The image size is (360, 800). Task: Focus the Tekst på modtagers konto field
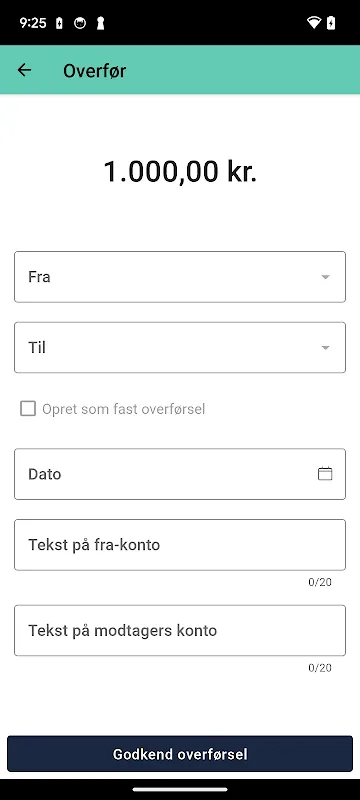click(x=180, y=631)
